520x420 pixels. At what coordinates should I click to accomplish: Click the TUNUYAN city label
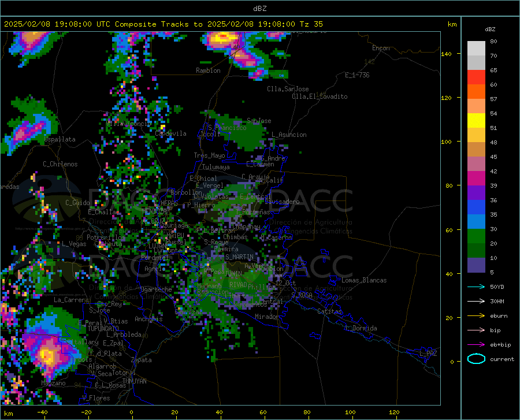point(134,381)
